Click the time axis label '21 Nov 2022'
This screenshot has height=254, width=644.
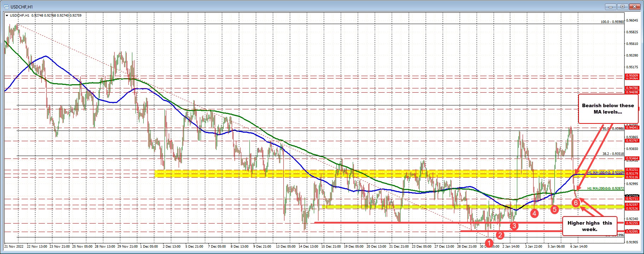tap(13, 246)
